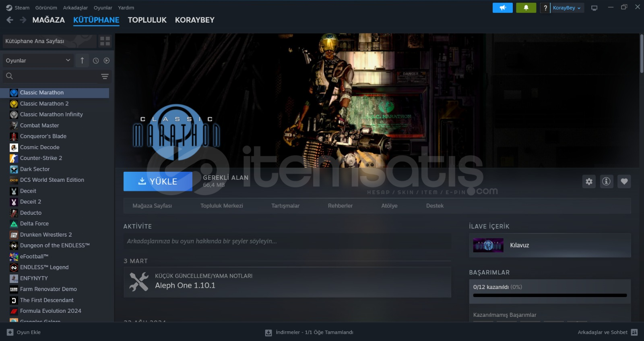Open Mağaza Sayfası link

coord(152,206)
